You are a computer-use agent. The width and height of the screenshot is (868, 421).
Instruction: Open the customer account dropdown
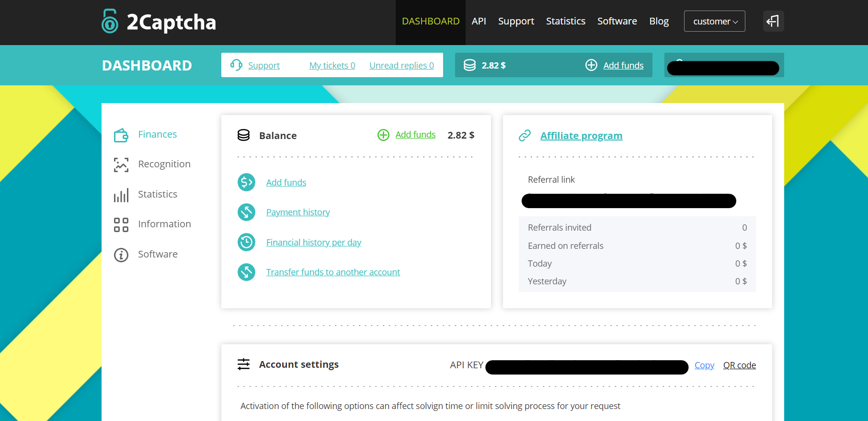[x=714, y=21]
